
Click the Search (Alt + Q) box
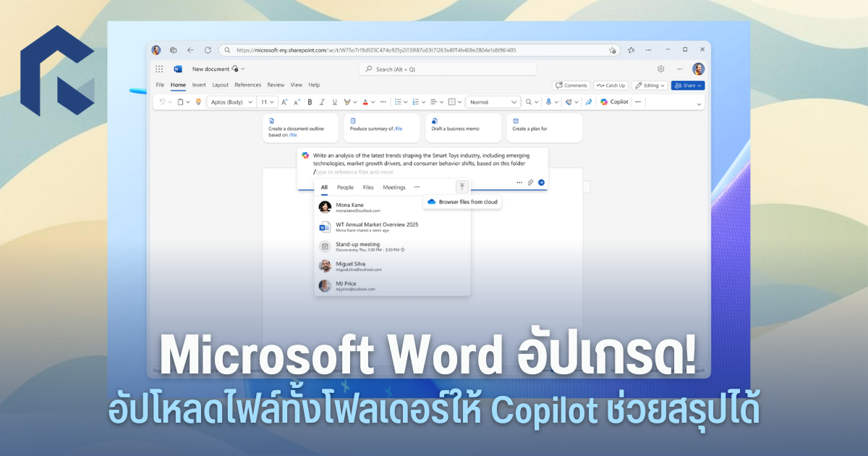[x=447, y=69]
